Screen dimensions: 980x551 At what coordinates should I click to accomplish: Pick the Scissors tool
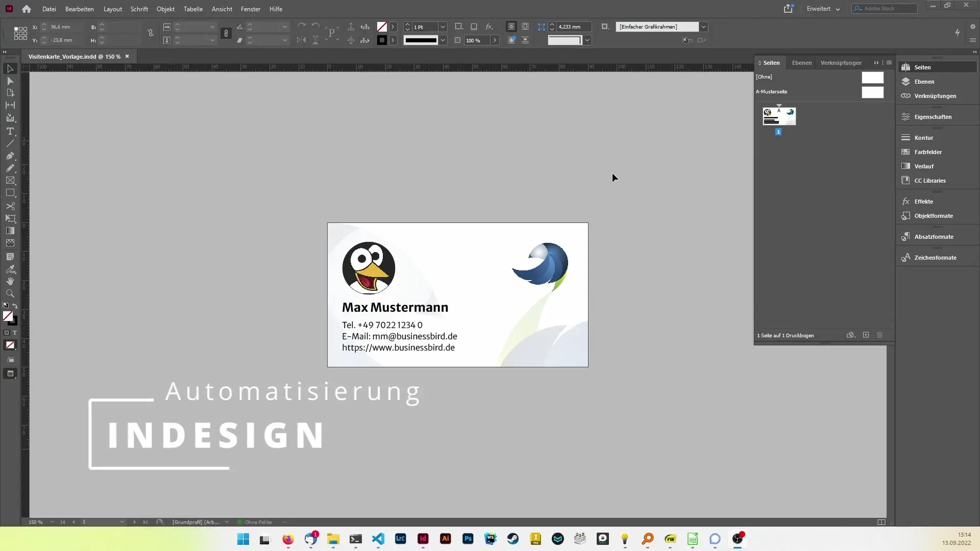[x=10, y=206]
